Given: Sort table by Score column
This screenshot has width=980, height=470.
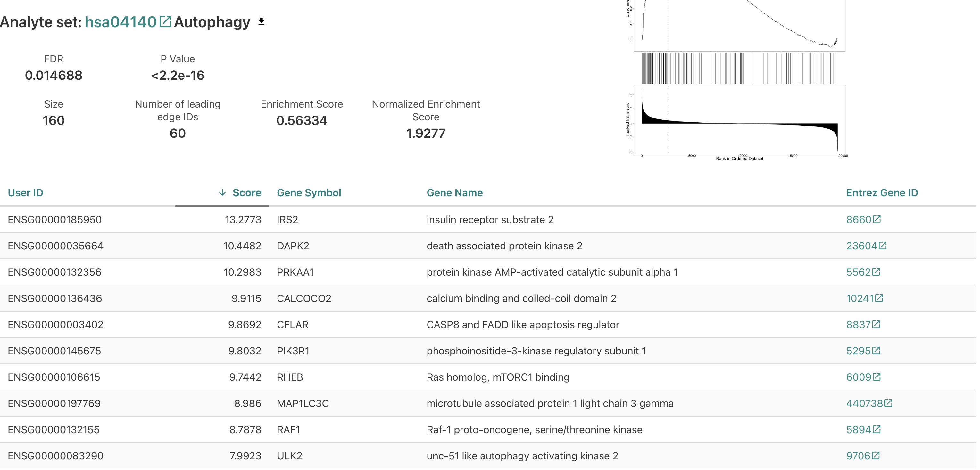Looking at the screenshot, I should [246, 193].
